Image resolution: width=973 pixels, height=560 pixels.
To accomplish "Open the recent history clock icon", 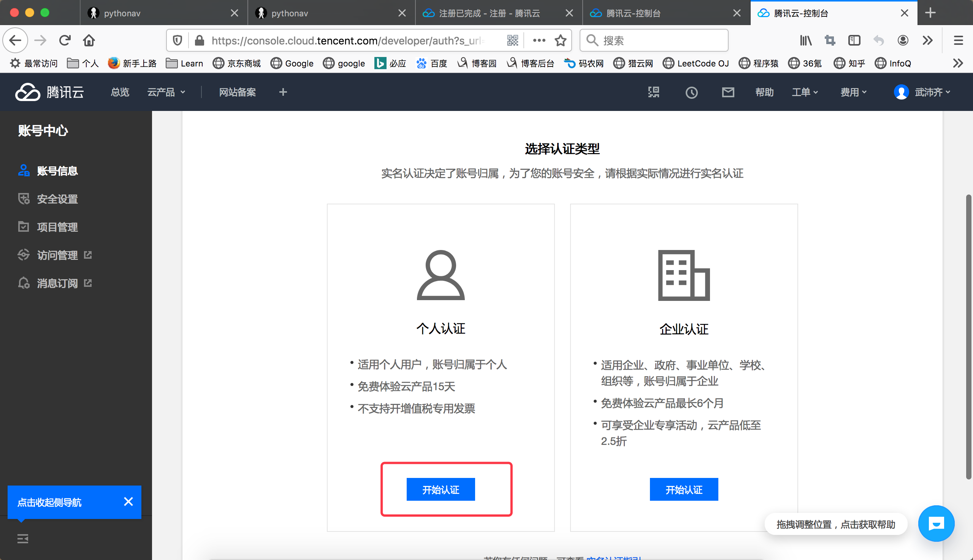I will tap(691, 92).
